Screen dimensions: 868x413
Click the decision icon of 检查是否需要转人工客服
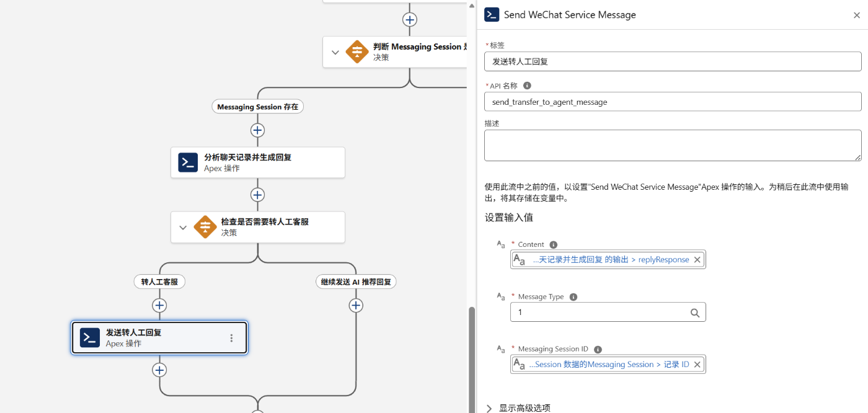click(x=205, y=227)
